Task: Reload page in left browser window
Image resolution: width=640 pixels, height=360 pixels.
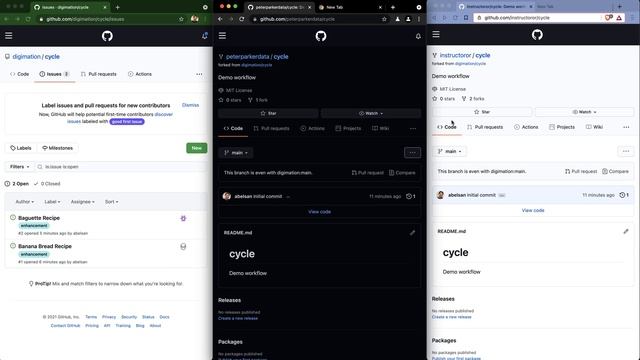Action: click(28, 19)
